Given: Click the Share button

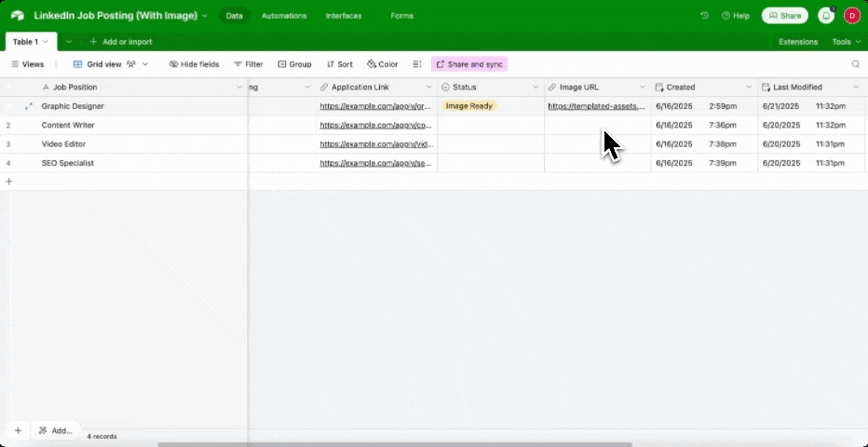Looking at the screenshot, I should click(x=784, y=16).
